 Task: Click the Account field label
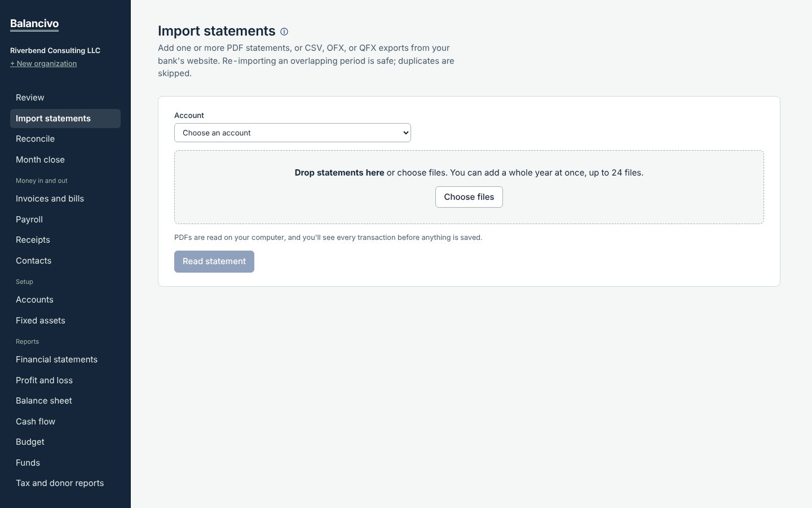(x=189, y=115)
